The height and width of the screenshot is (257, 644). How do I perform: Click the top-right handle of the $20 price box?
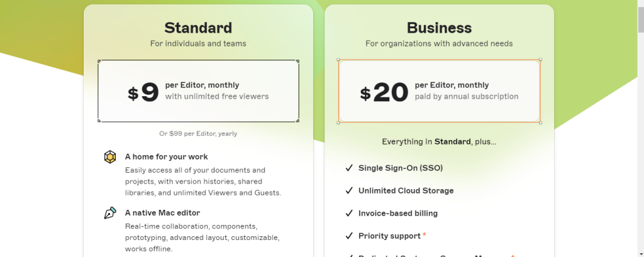[540, 60]
